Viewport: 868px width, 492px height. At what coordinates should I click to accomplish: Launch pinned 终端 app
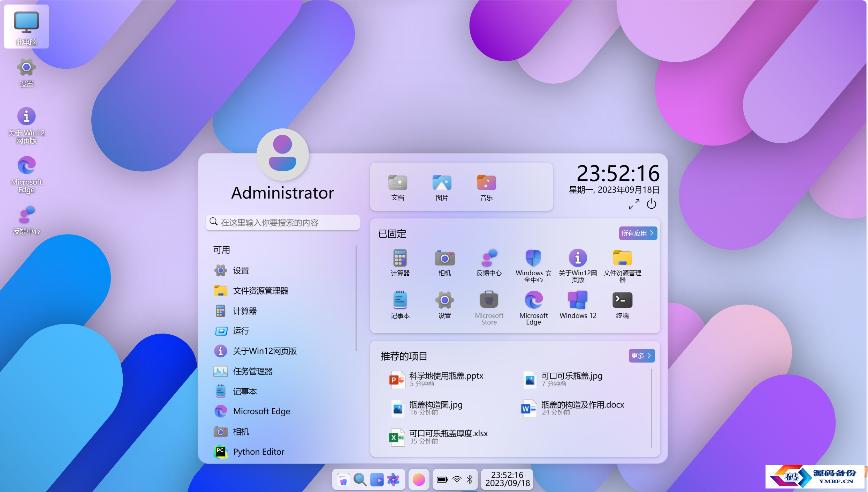coord(622,305)
